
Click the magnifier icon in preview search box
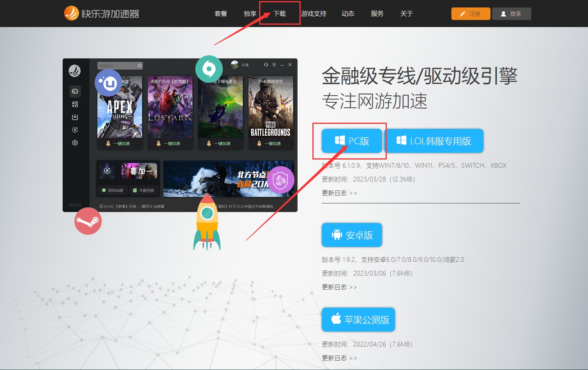(140, 65)
